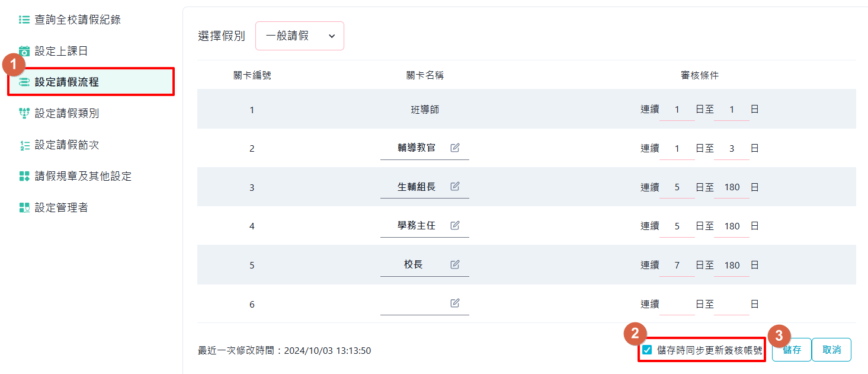Click the 取消 button

click(832, 350)
